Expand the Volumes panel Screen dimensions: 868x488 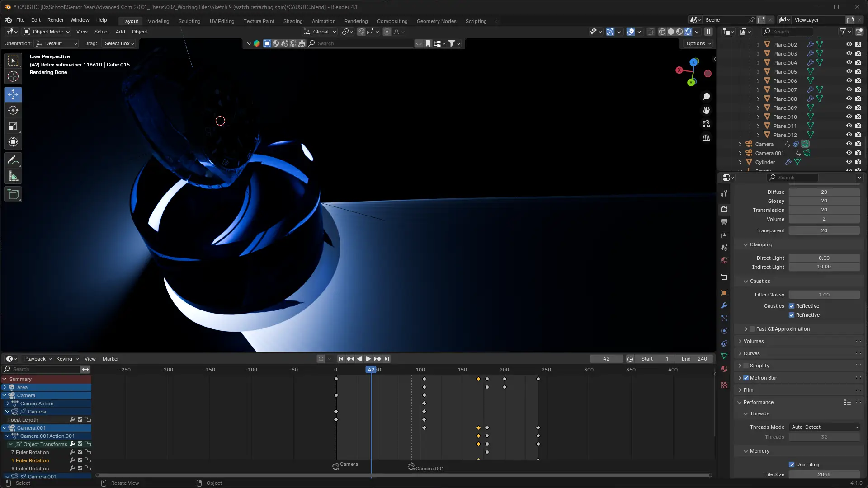pyautogui.click(x=754, y=341)
